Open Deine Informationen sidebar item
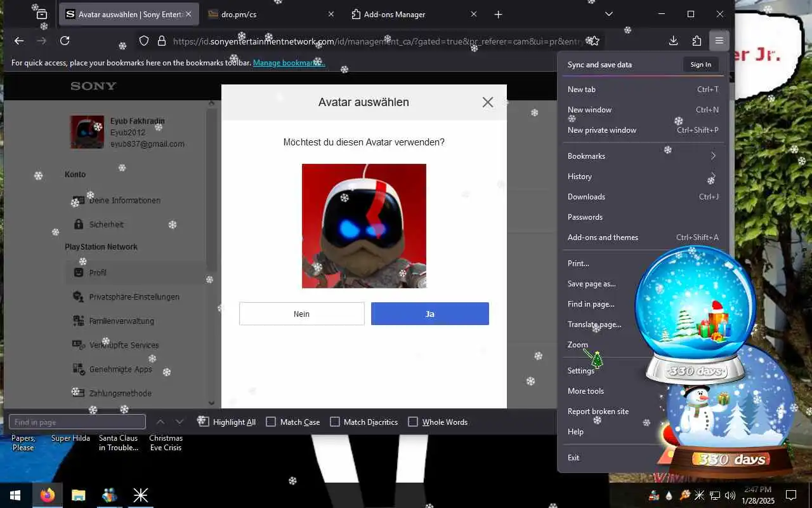Viewport: 812px width, 508px height. tap(124, 200)
